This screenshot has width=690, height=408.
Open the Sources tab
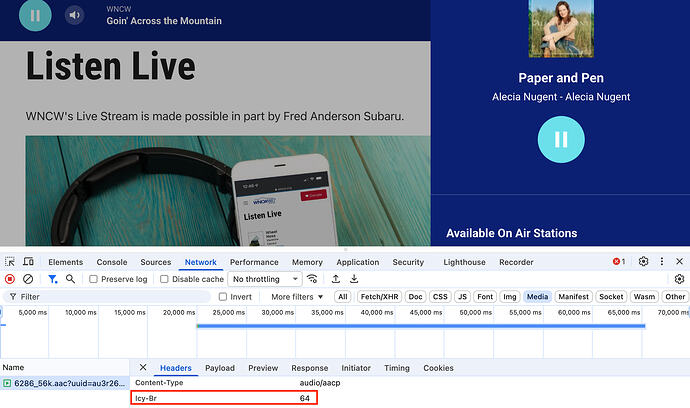(x=156, y=262)
